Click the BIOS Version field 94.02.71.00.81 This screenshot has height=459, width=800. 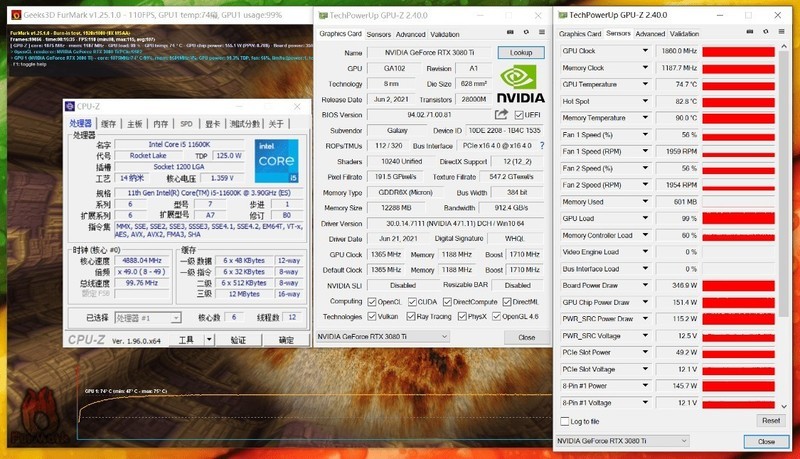pos(429,115)
